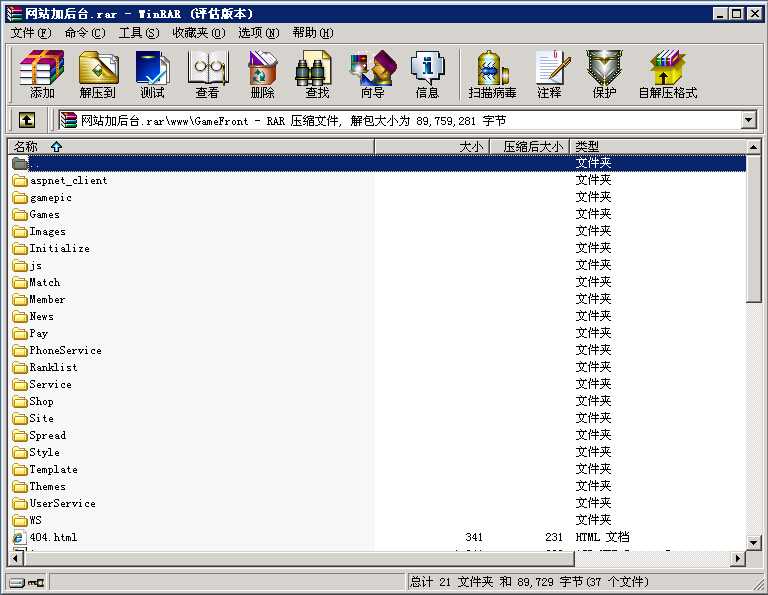This screenshot has width=768, height=595.
Task: Open the 工具(S) menu
Action: pyautogui.click(x=139, y=33)
